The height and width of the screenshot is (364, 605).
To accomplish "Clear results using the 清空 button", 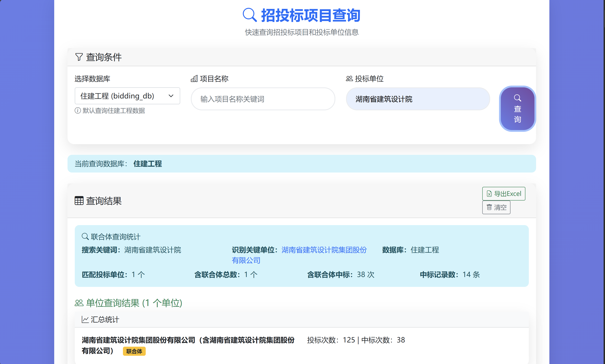I will point(496,208).
